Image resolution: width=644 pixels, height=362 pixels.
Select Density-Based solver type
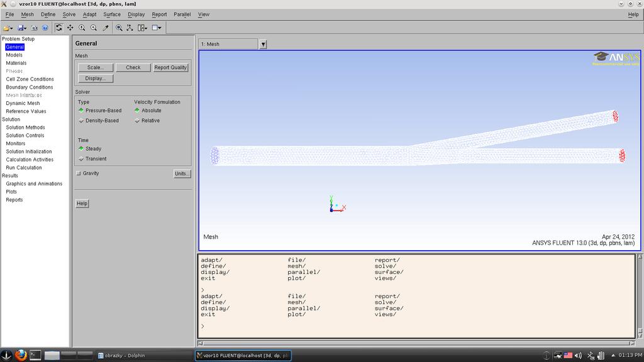coord(99,121)
